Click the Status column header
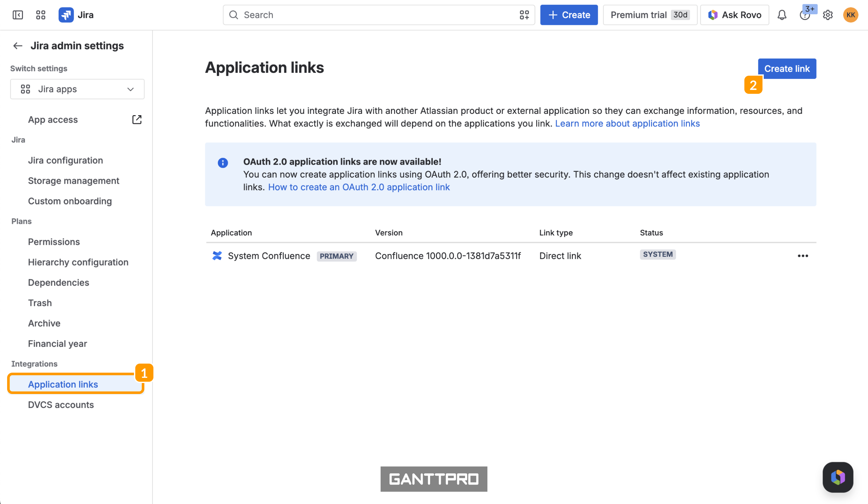 651,233
